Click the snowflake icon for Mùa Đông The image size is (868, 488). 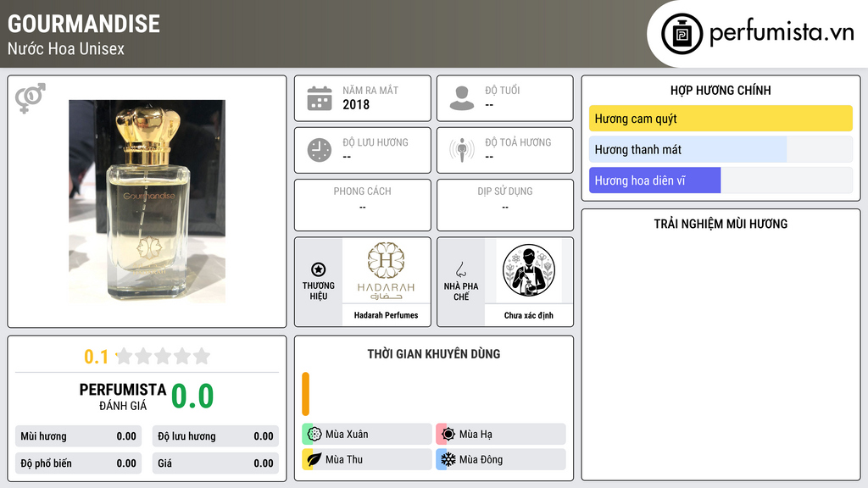click(x=448, y=459)
